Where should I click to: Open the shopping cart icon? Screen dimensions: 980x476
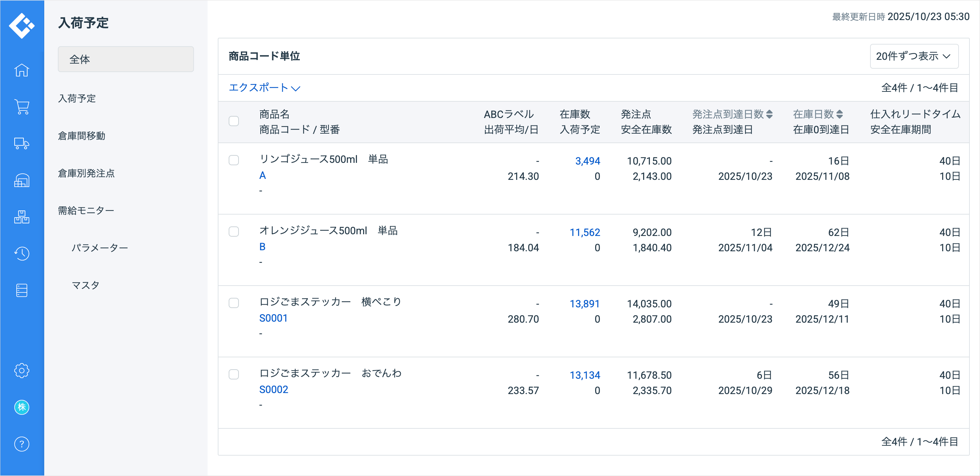pyautogui.click(x=22, y=107)
